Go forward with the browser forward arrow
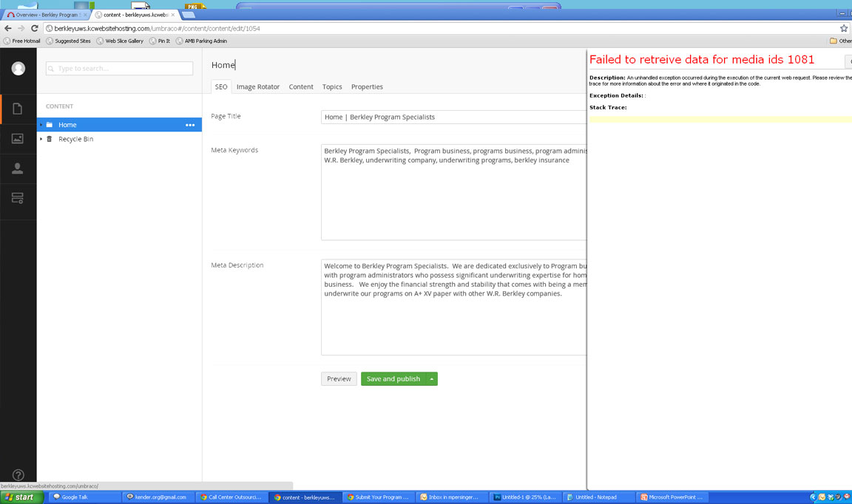The image size is (852, 504). coord(21,28)
